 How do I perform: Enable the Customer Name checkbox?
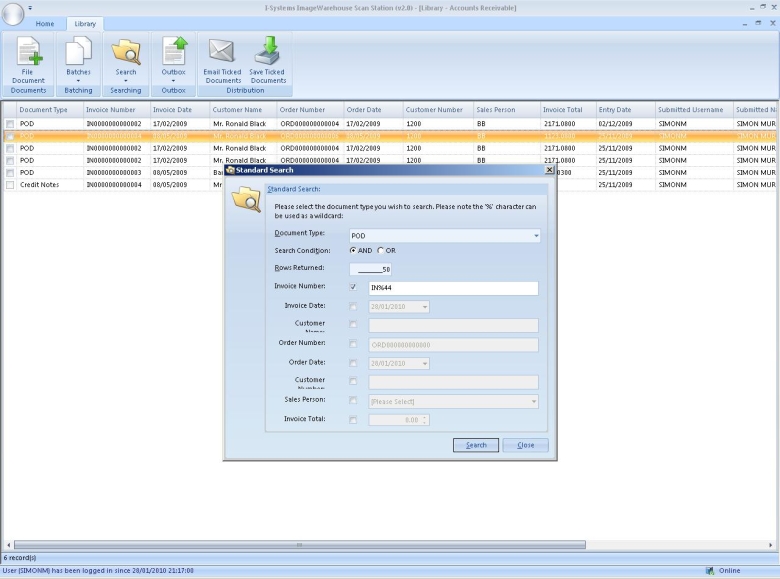tap(353, 324)
